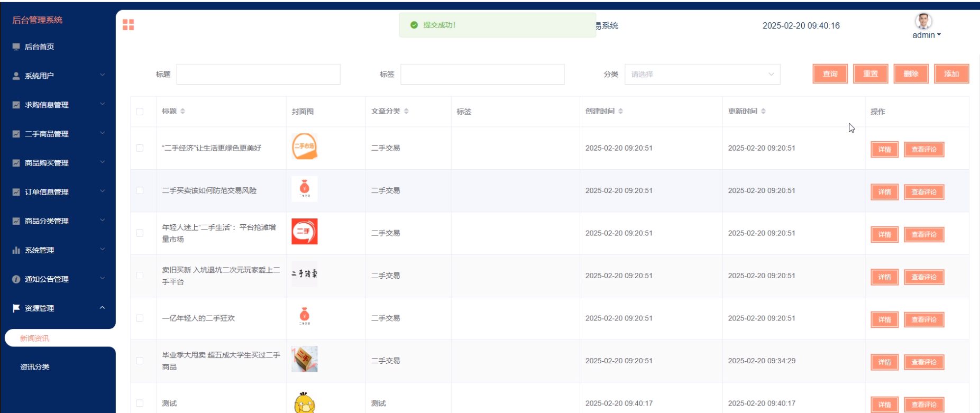The height and width of the screenshot is (413, 980).
Task: Expand the 系统用户 menu chevron
Action: [102, 75]
